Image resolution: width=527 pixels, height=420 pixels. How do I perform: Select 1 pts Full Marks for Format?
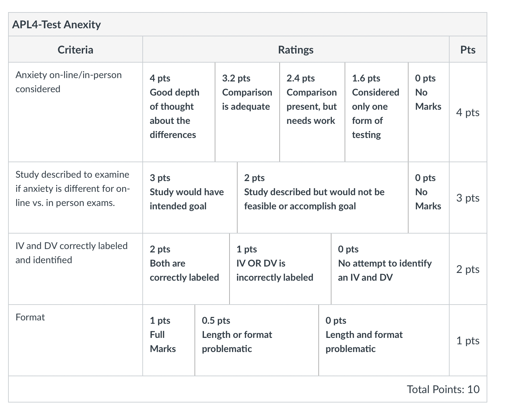coord(169,340)
